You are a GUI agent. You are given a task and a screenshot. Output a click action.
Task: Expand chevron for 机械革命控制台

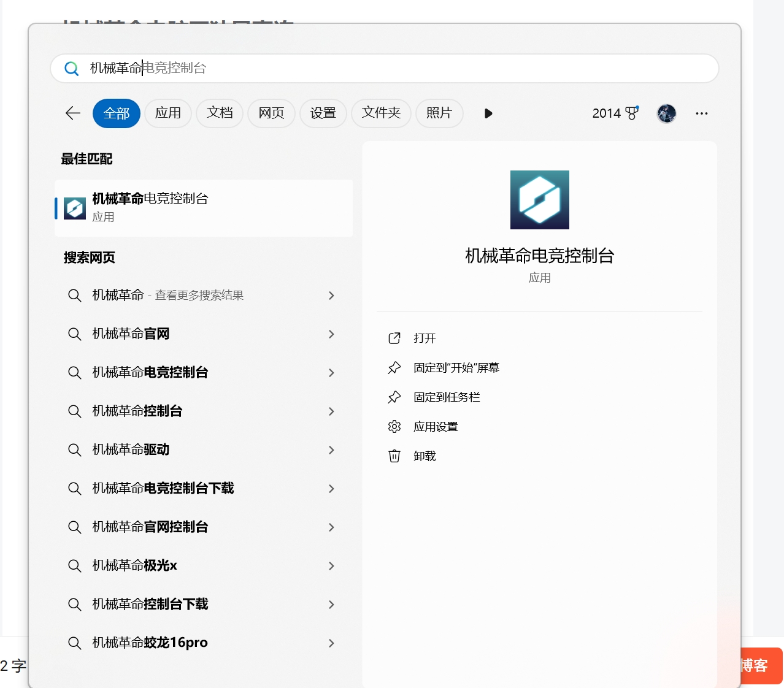[x=331, y=411]
